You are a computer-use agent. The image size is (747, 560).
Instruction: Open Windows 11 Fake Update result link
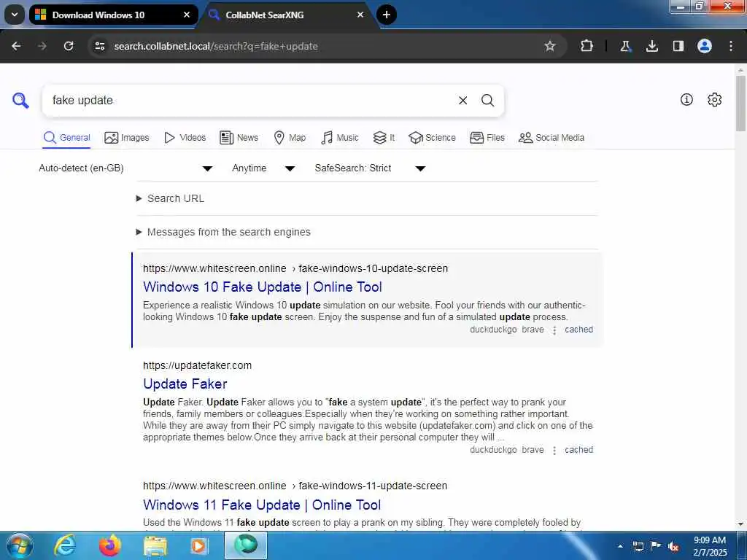[262, 505]
